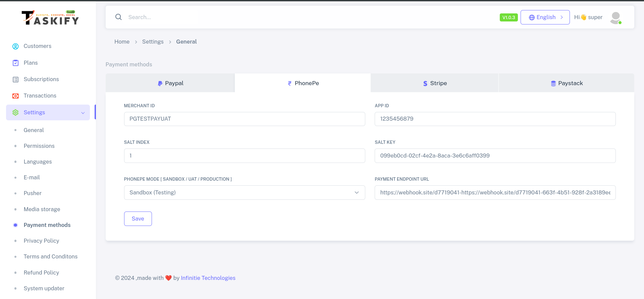The image size is (644, 299).
Task: Click the search magnifier icon
Action: tap(118, 17)
